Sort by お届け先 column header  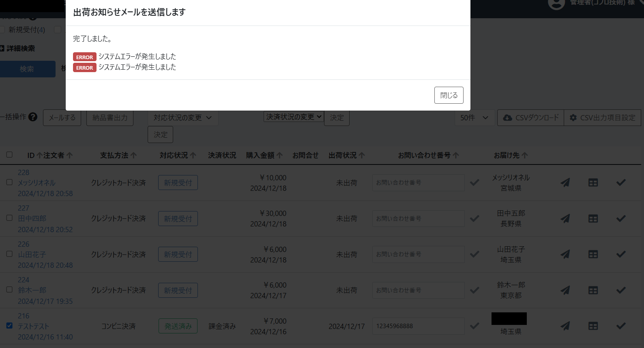(x=511, y=156)
